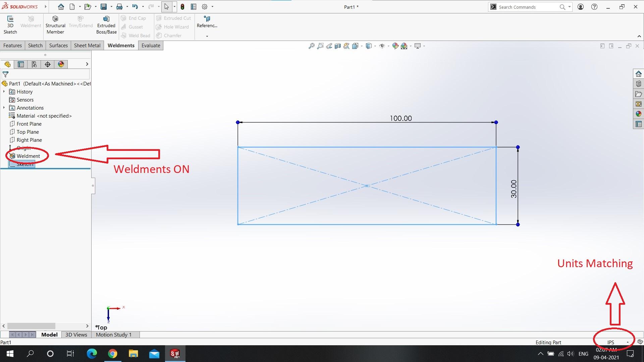The width and height of the screenshot is (644, 362).
Task: Select the Zoom to Fit icon
Action: pyautogui.click(x=311, y=46)
